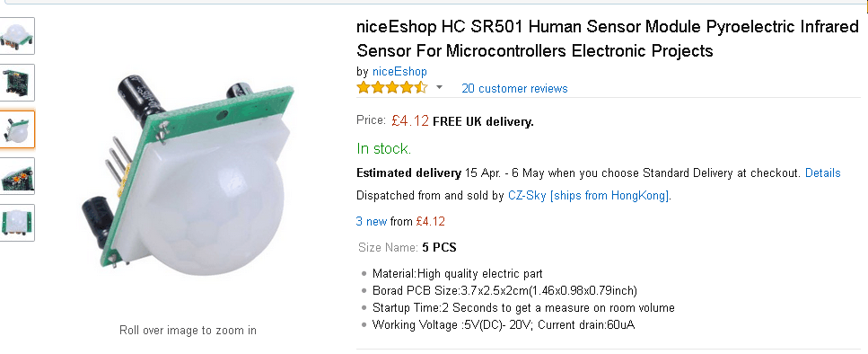Select the fourth thumbnail with orange potentiometers
The image size is (868, 354).
tap(17, 176)
